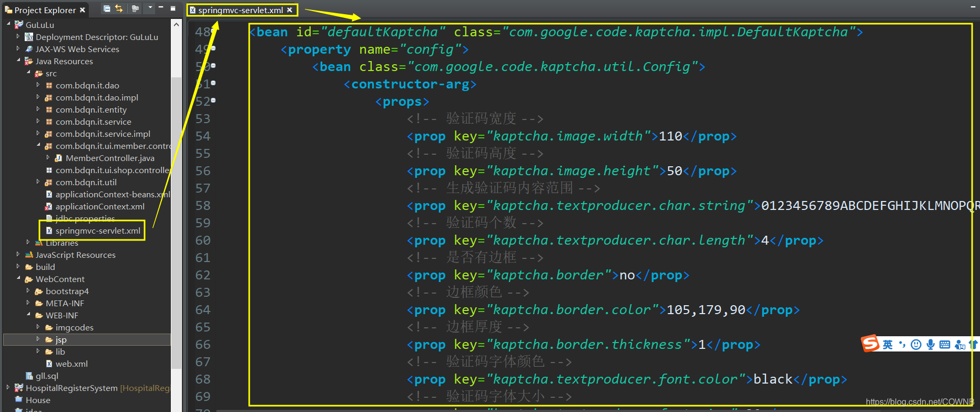Collapse the WebContent folder
980x412 pixels.
18,278
